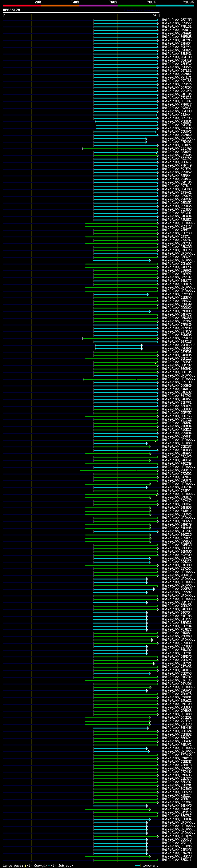Click the 'Large gaps:' legend text
197x868 pixels.
[13, 865]
